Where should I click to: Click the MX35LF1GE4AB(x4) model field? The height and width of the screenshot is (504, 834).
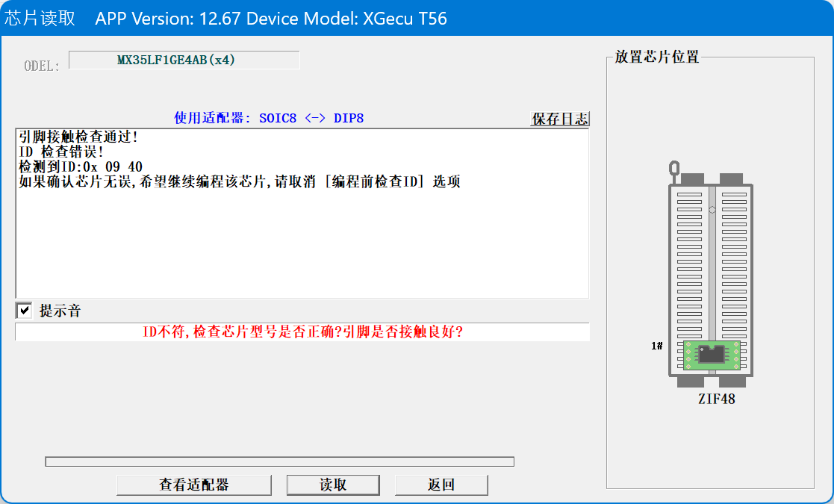(x=184, y=60)
